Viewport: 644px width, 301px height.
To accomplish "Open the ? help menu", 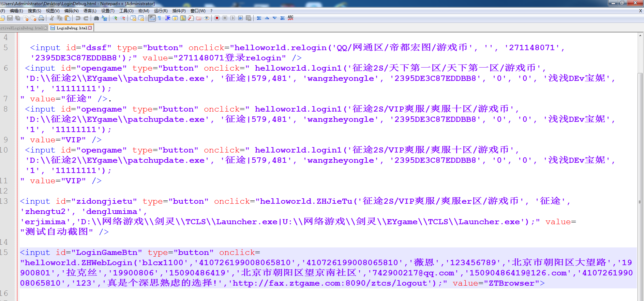I will coord(211,11).
